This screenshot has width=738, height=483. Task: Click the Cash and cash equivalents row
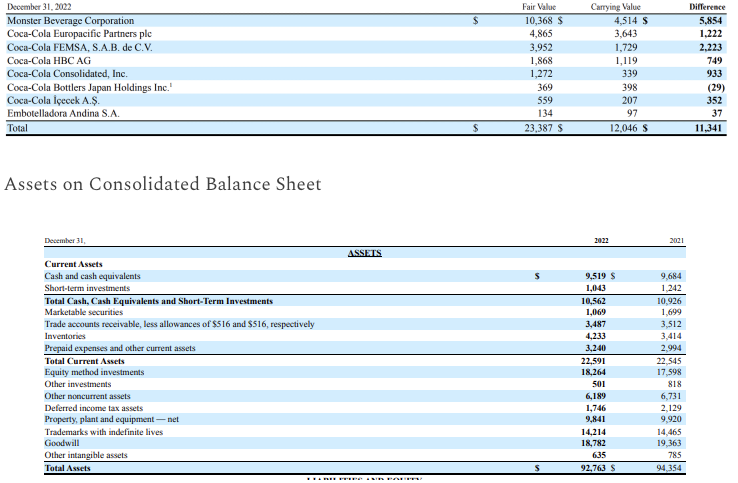[x=365, y=276]
